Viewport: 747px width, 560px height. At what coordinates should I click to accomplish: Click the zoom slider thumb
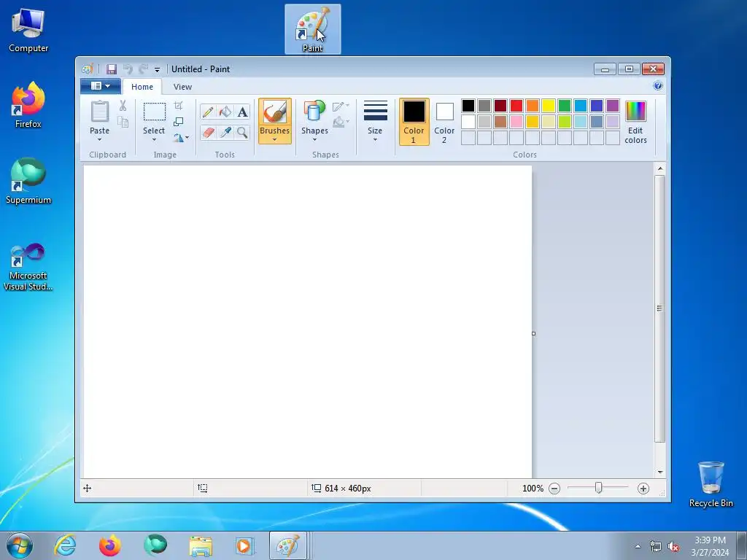(x=598, y=488)
